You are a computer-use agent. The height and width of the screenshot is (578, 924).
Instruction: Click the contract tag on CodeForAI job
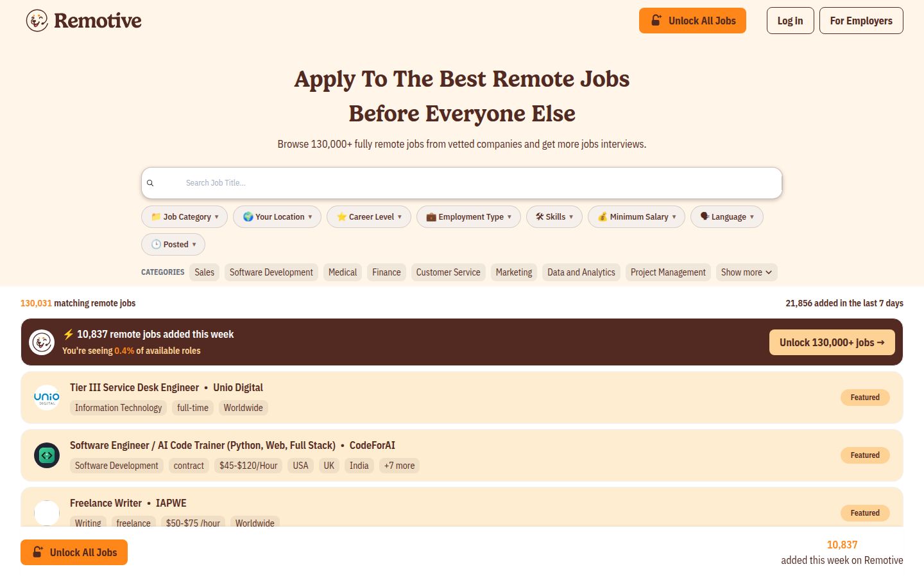(189, 466)
